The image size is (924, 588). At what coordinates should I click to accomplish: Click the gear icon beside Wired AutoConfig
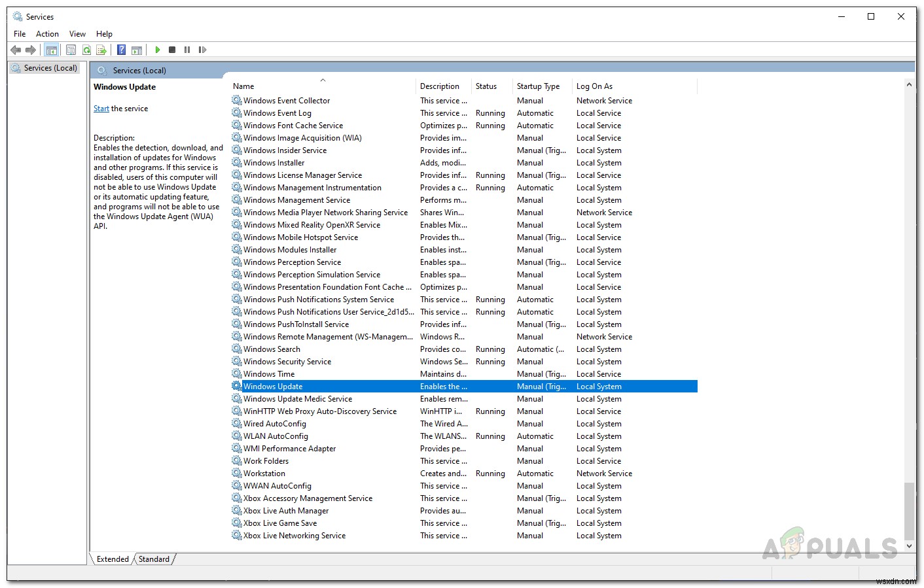[x=237, y=423]
